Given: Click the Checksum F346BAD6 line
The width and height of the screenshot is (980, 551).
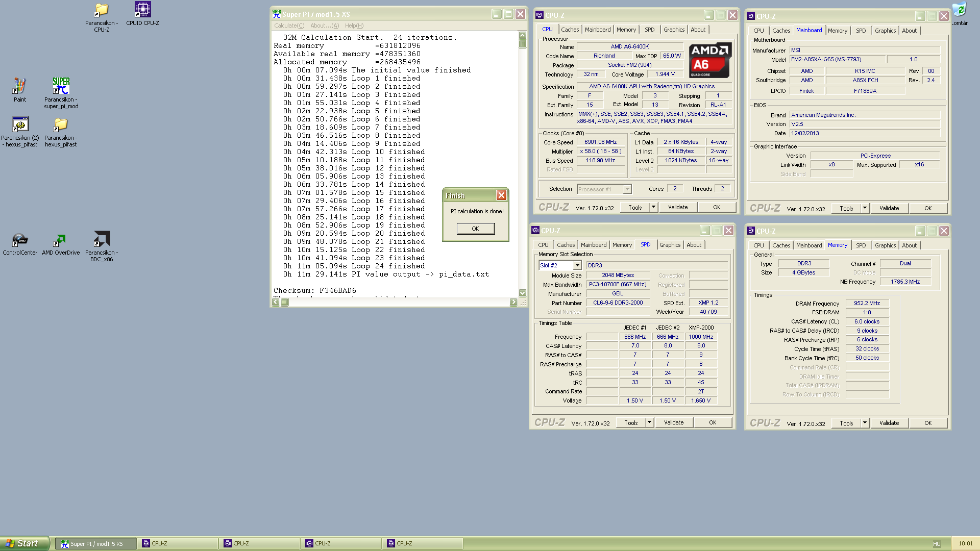Looking at the screenshot, I should [315, 291].
